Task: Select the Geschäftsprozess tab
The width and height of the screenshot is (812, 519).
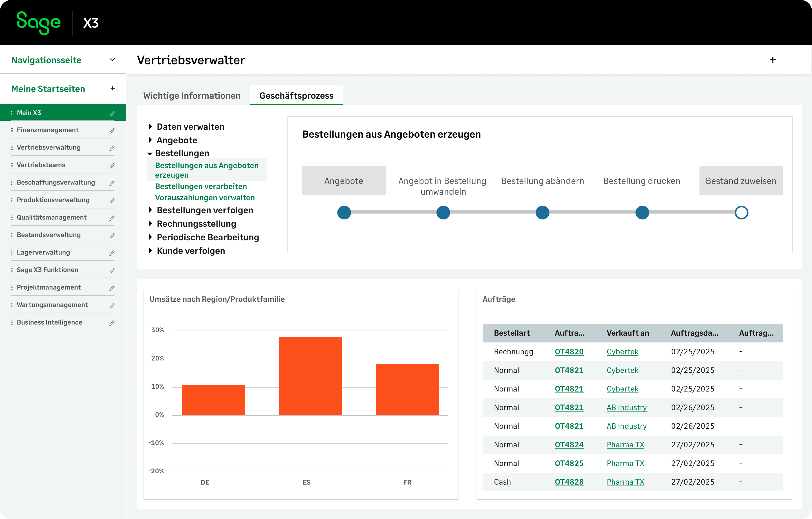Action: (296, 96)
